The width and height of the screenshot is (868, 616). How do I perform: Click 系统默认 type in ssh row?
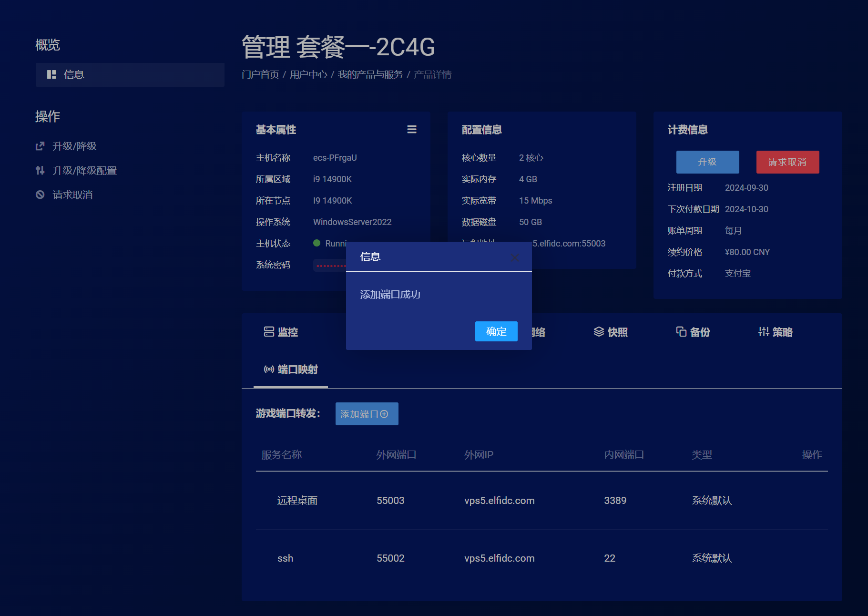(x=712, y=558)
